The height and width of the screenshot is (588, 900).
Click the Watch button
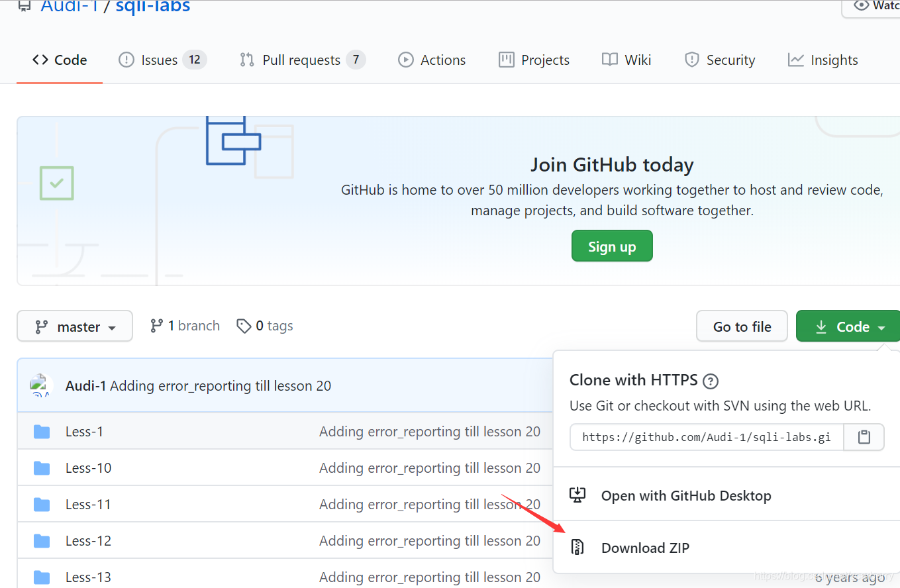[x=872, y=6]
